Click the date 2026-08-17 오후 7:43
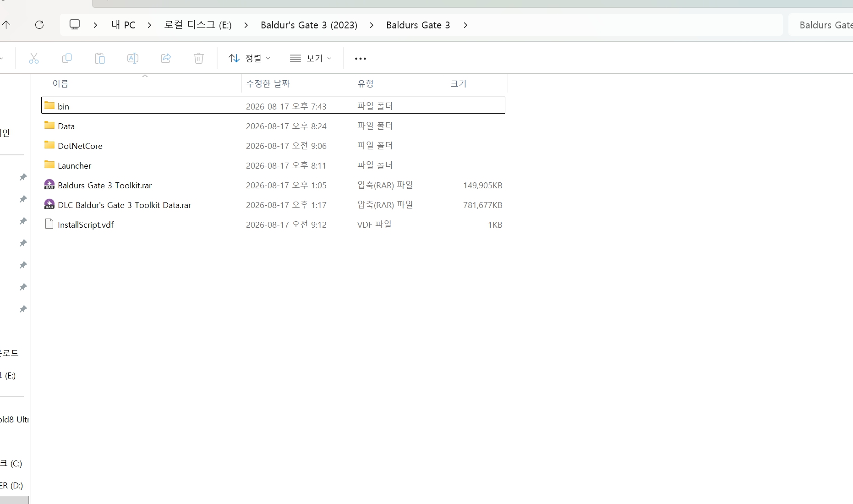Viewport: 853px width, 504px height. [x=286, y=106]
